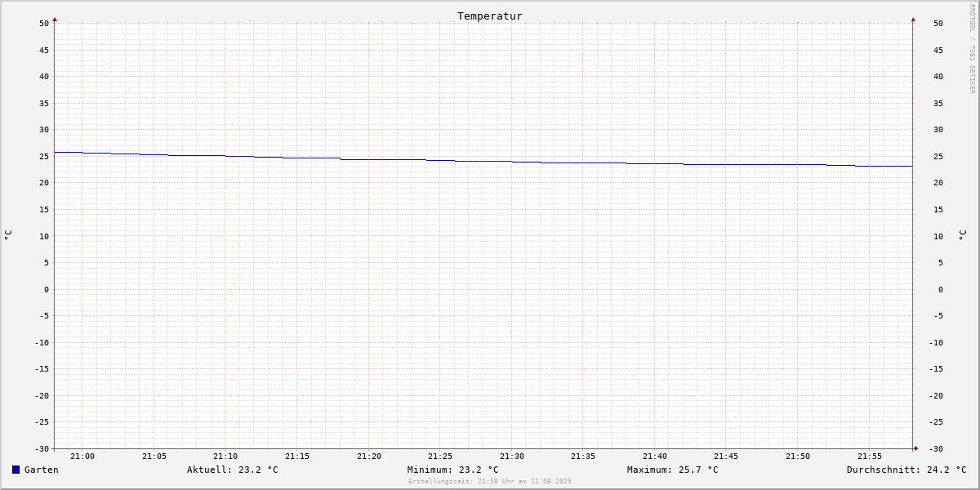980x490 pixels.
Task: Click the °C unit label on left axis
Action: pos(8,235)
